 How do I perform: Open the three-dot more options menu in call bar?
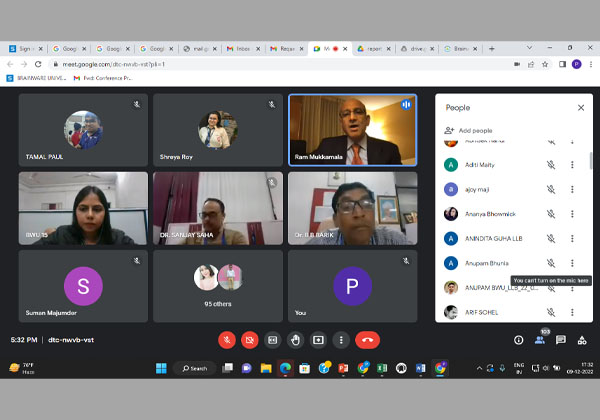pyautogui.click(x=341, y=340)
